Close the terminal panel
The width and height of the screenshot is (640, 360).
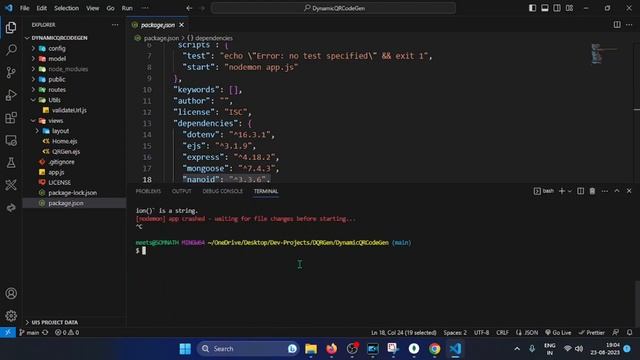629,191
